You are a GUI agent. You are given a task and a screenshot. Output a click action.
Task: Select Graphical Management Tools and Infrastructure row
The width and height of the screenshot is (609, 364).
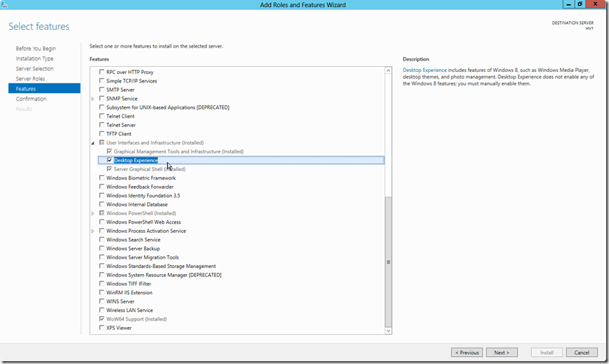click(179, 151)
